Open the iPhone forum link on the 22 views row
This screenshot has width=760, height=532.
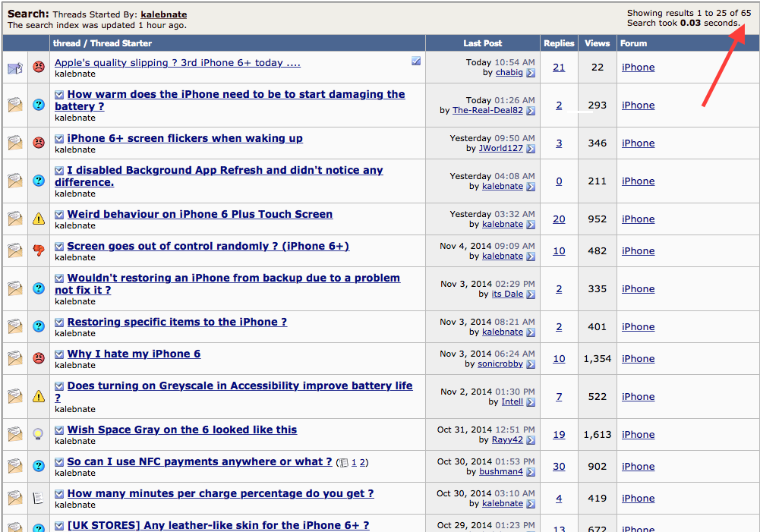point(638,68)
